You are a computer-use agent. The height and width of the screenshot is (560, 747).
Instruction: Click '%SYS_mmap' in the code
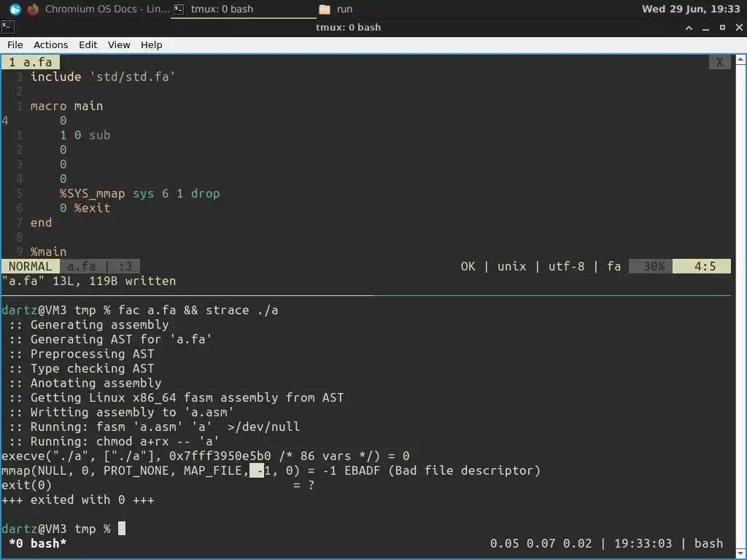pyautogui.click(x=92, y=193)
